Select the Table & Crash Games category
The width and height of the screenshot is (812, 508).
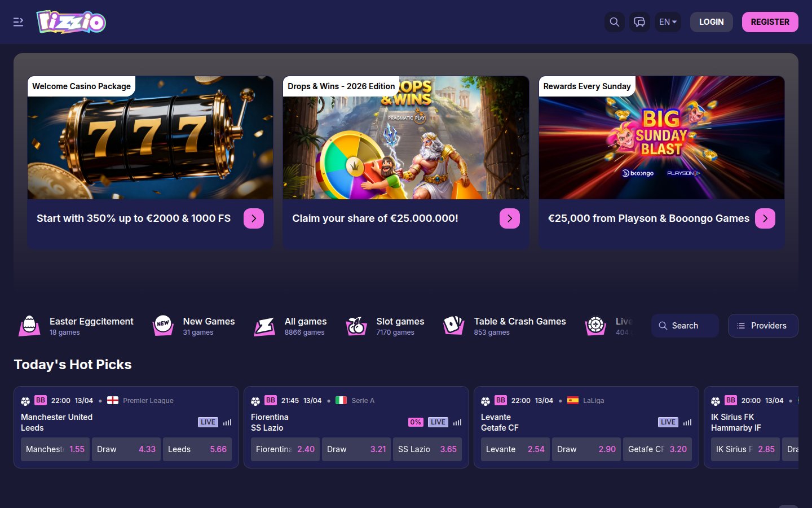[x=505, y=326]
